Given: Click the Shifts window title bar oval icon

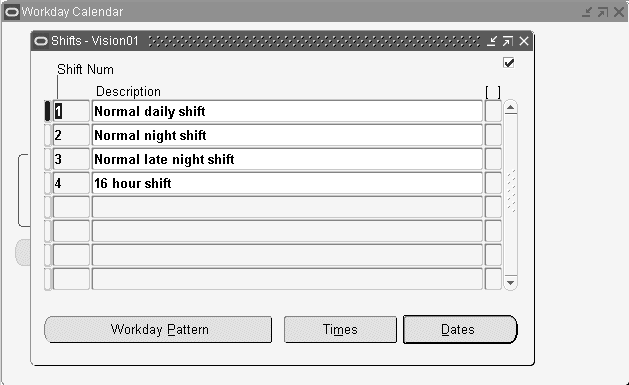Looking at the screenshot, I should pos(41,41).
